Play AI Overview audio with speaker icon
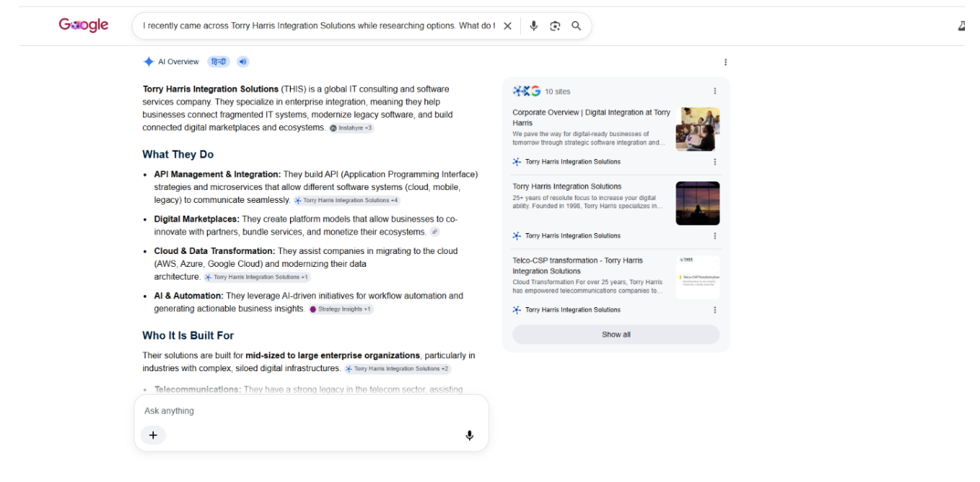The width and height of the screenshot is (980, 482). [243, 62]
